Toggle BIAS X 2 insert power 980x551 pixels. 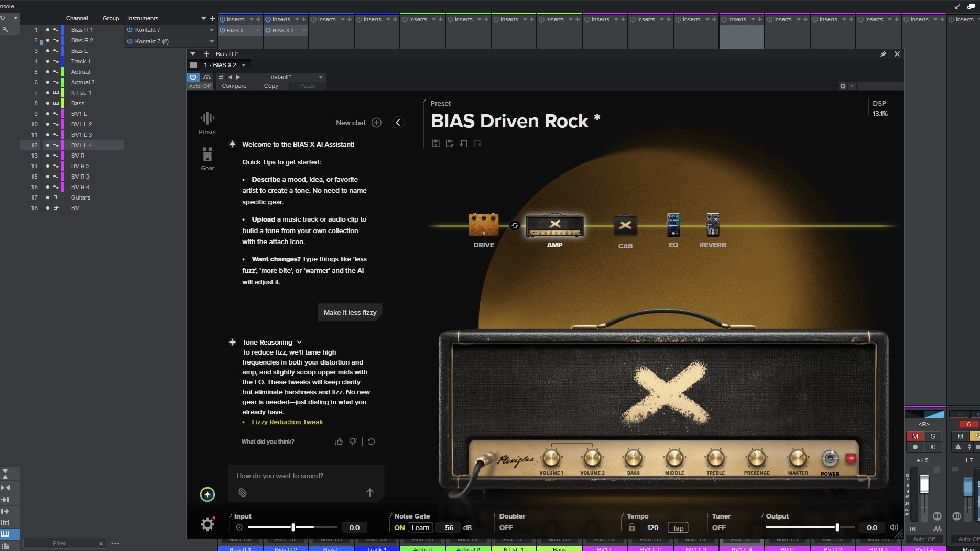point(268,30)
